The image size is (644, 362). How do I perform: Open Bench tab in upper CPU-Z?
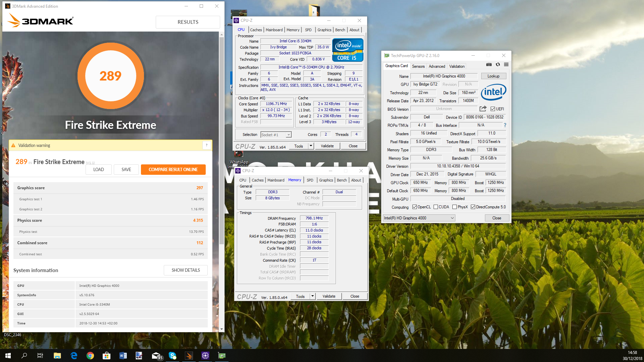pos(340,30)
